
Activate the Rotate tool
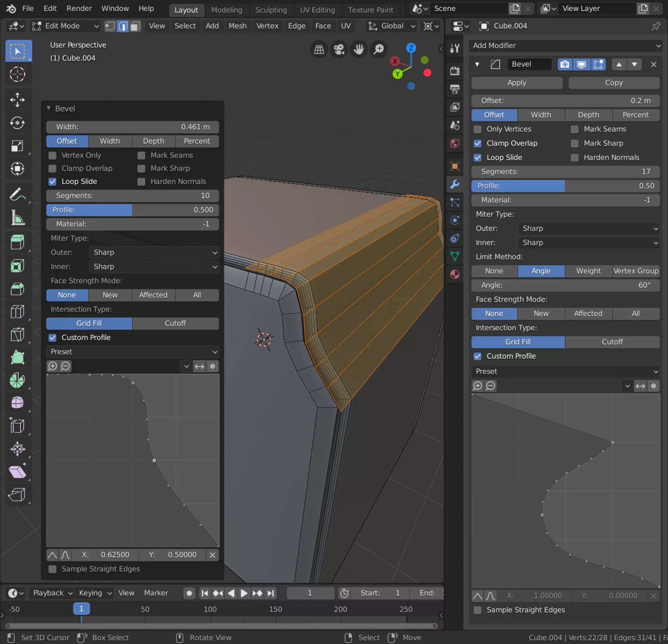[x=17, y=123]
